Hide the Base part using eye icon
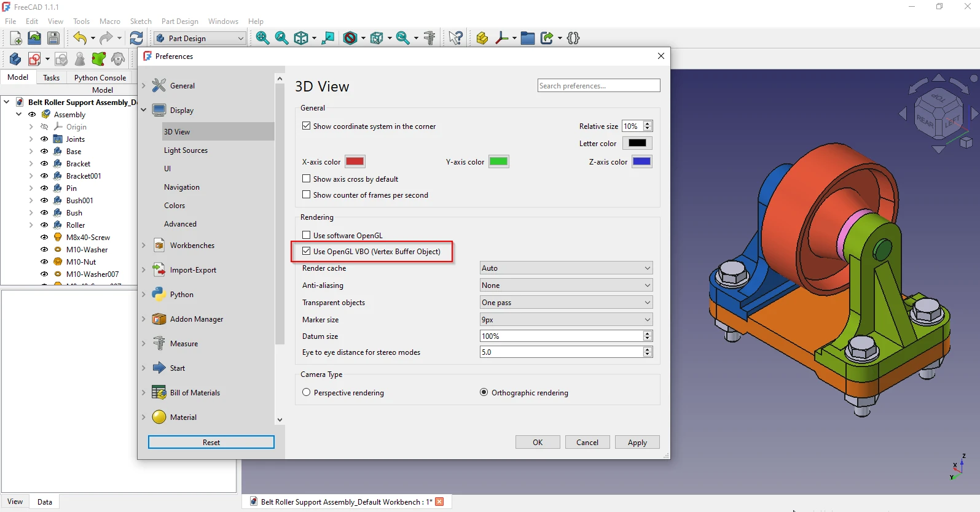This screenshot has height=512, width=980. tap(44, 151)
